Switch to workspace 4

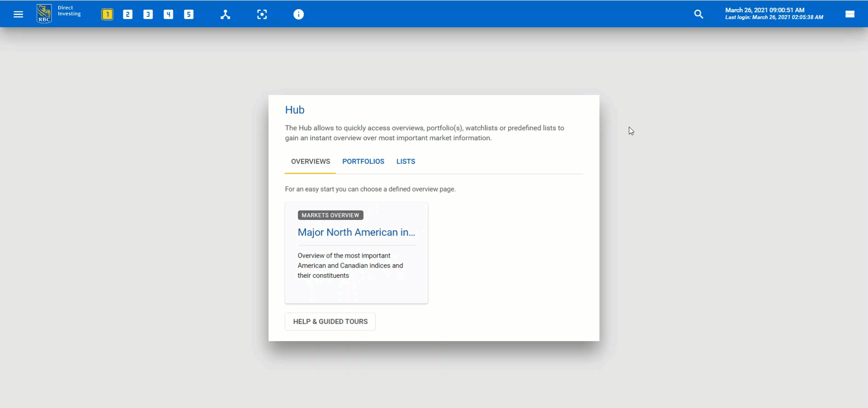[168, 15]
